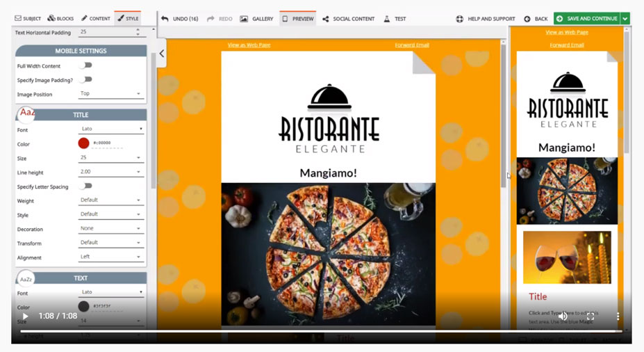Click the Test flask button
Image resolution: width=644 pixels, height=352 pixels.
pos(395,19)
